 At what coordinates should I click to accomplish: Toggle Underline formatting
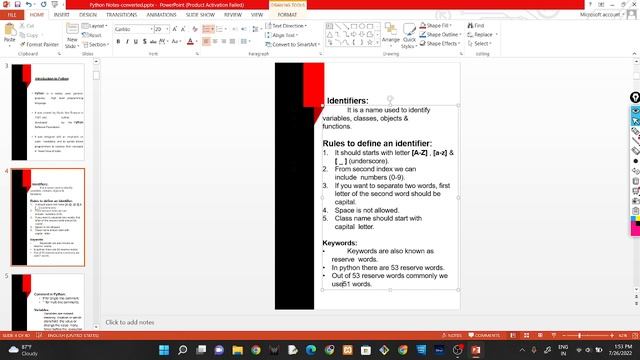point(136,42)
